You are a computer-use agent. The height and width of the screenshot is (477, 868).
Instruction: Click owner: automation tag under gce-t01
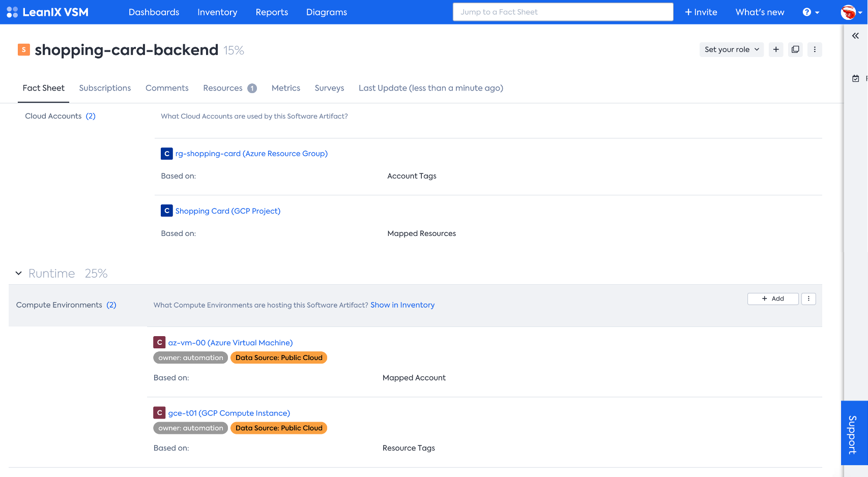(190, 428)
